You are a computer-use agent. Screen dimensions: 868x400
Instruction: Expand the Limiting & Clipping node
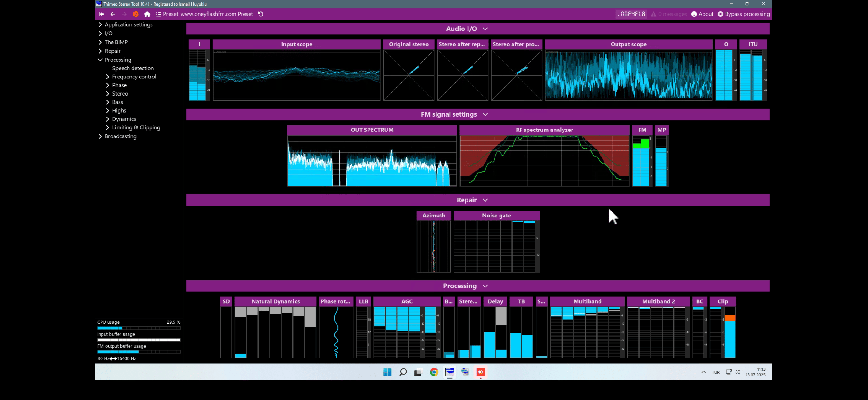[107, 128]
